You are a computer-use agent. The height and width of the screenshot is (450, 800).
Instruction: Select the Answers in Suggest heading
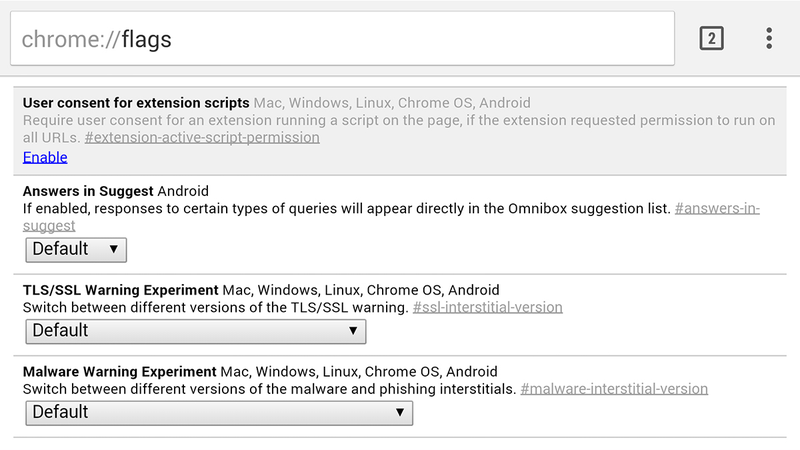tap(88, 191)
